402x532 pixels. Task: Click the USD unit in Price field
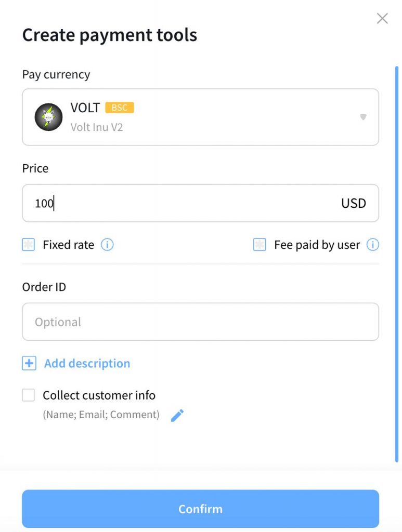[x=354, y=203]
